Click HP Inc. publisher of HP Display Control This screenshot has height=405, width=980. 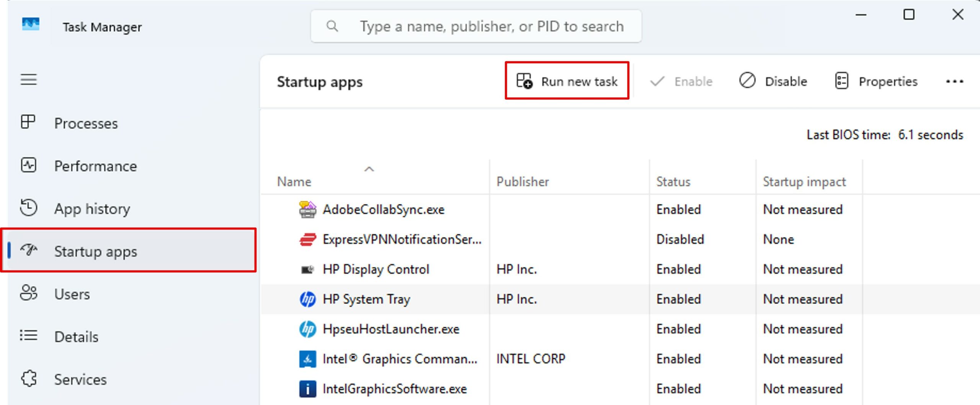coord(516,269)
